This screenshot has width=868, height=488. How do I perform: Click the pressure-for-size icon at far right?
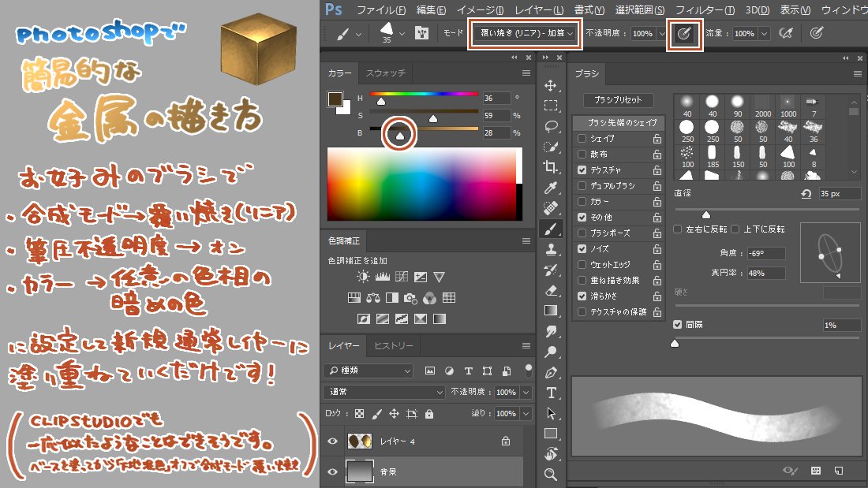817,33
